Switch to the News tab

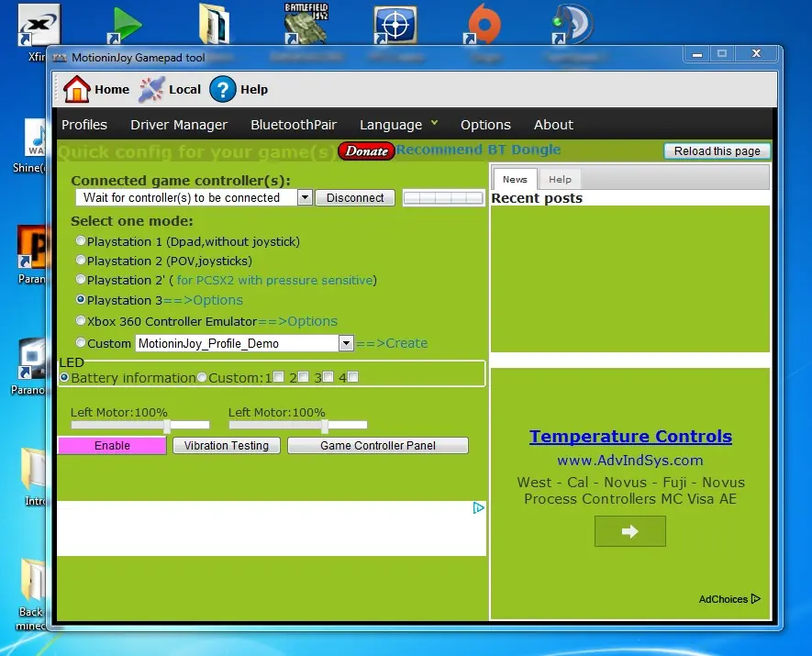pyautogui.click(x=515, y=179)
